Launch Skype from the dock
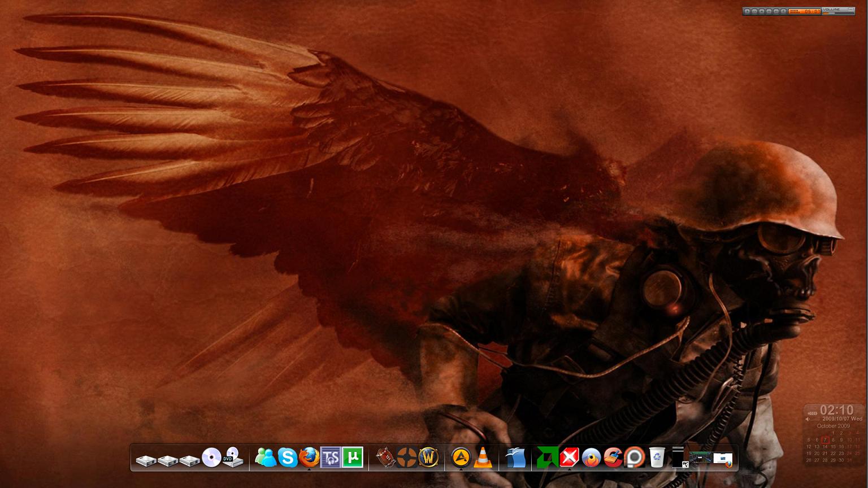 point(288,457)
